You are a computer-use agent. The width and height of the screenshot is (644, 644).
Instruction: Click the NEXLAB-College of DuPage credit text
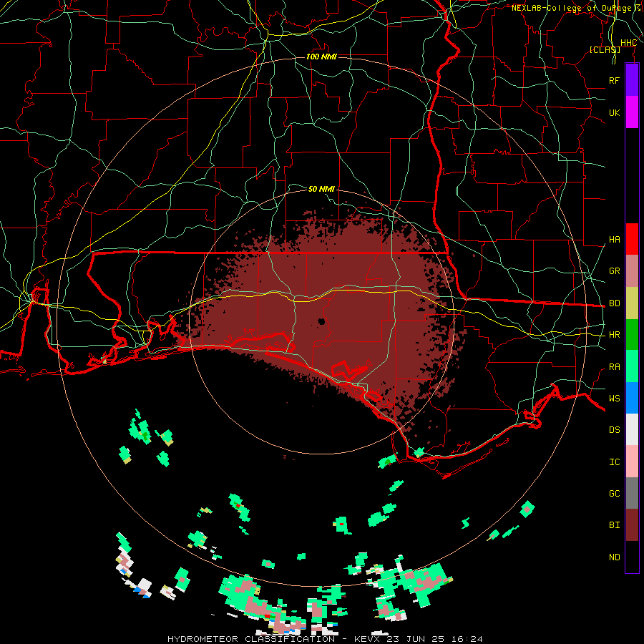(572, 8)
